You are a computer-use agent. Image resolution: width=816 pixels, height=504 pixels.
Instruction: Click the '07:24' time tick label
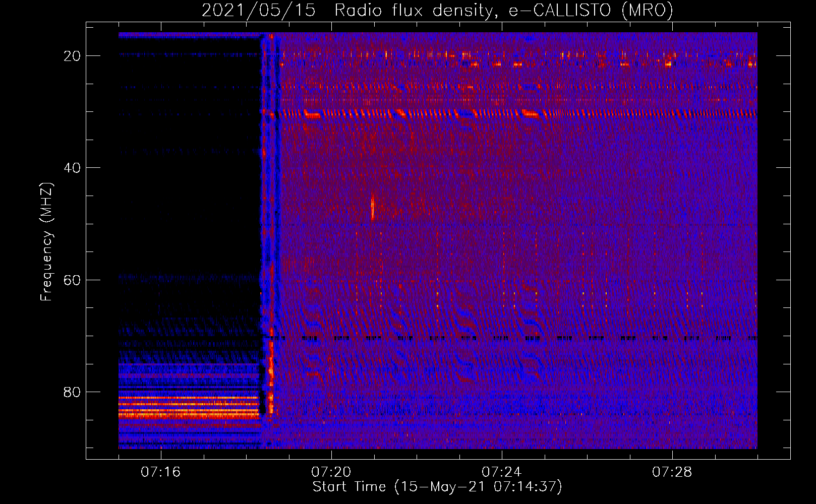501,472
